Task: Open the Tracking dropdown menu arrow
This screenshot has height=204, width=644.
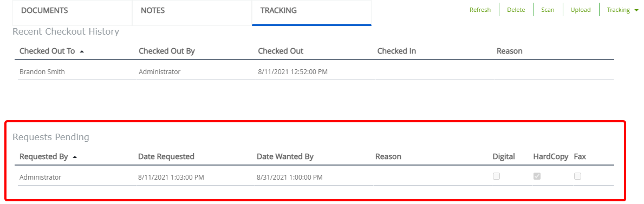Action: pyautogui.click(x=636, y=10)
